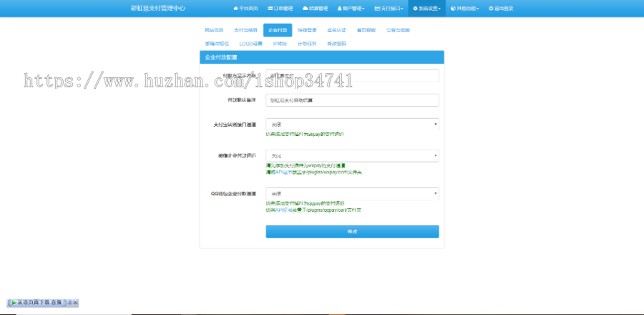Open the 支付与结算 tab
Image resolution: width=644 pixels, height=315 pixels.
pyautogui.click(x=245, y=30)
